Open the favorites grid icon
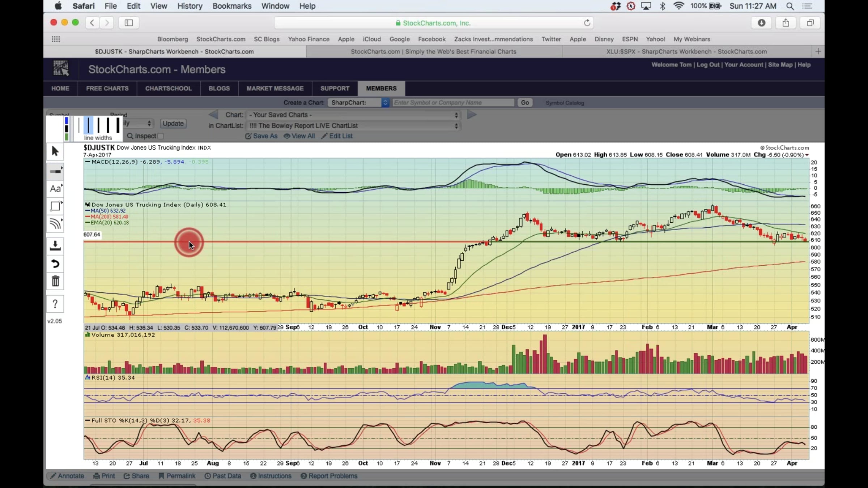 (56, 39)
